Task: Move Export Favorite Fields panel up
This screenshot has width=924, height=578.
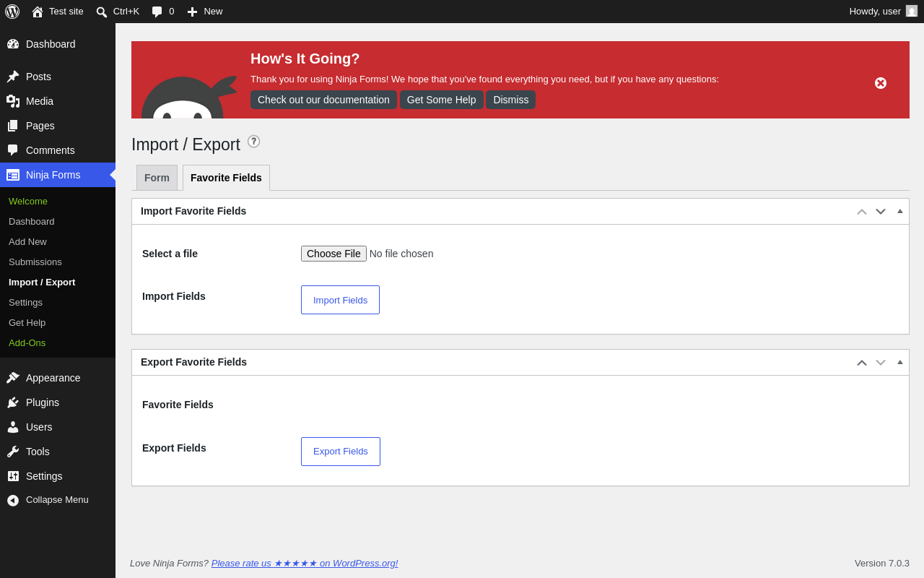Action: click(862, 363)
